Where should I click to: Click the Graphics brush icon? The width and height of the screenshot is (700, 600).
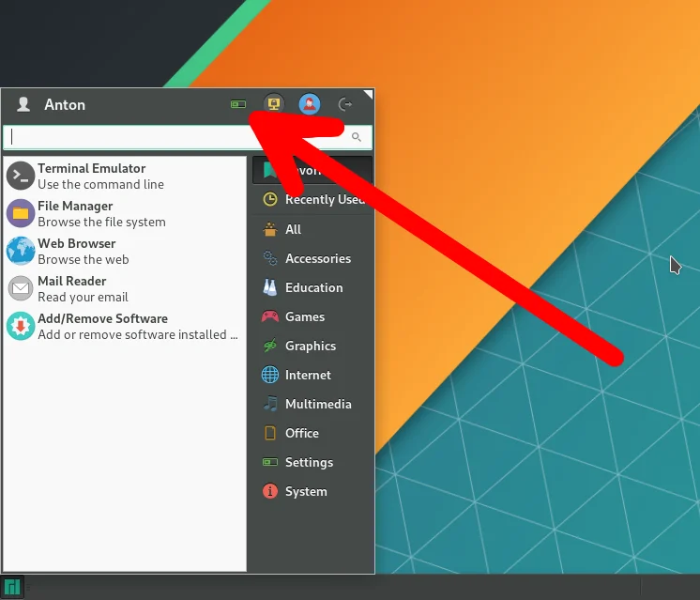pyautogui.click(x=270, y=346)
